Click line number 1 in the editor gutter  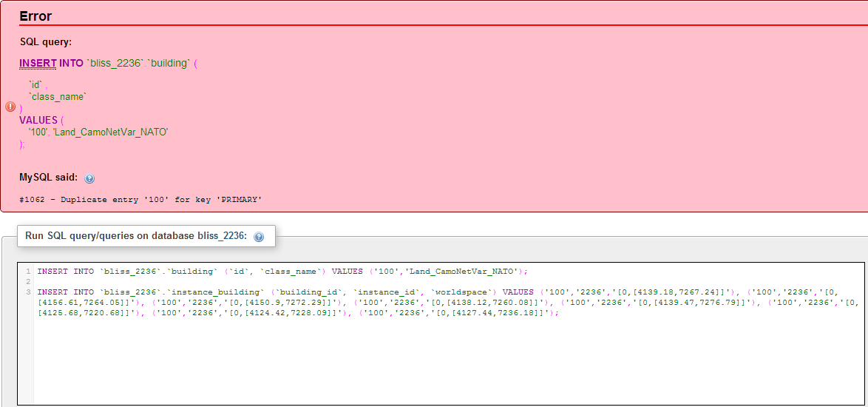tap(27, 272)
